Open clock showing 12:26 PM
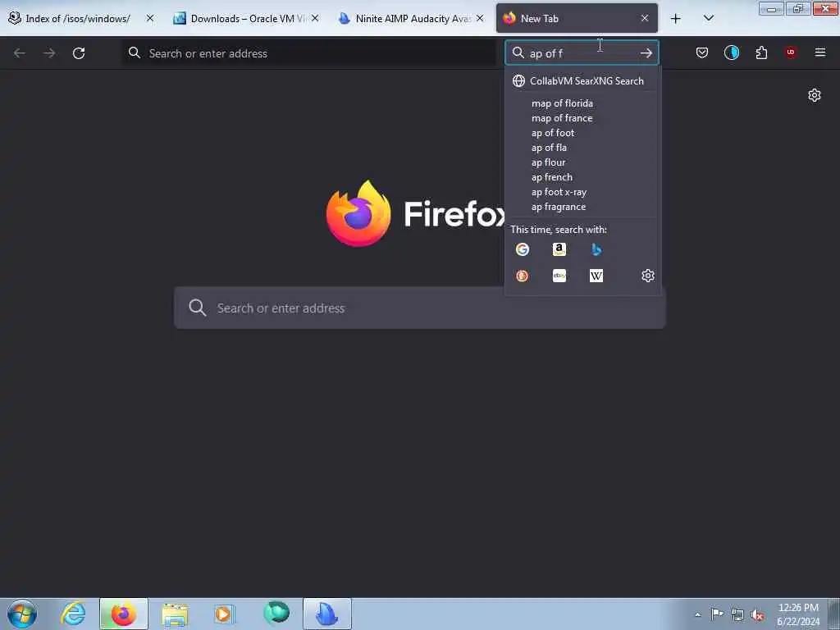Viewport: 840px width, 630px height. click(798, 614)
